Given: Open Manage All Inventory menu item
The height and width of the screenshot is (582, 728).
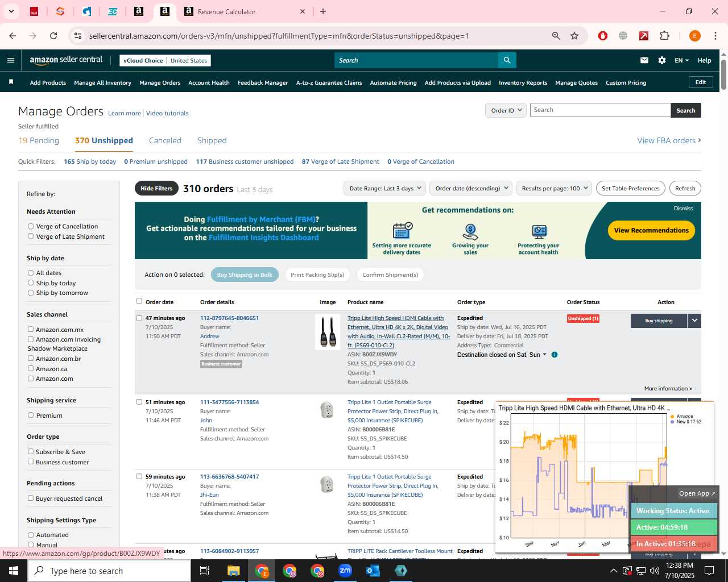Looking at the screenshot, I should coord(102,83).
